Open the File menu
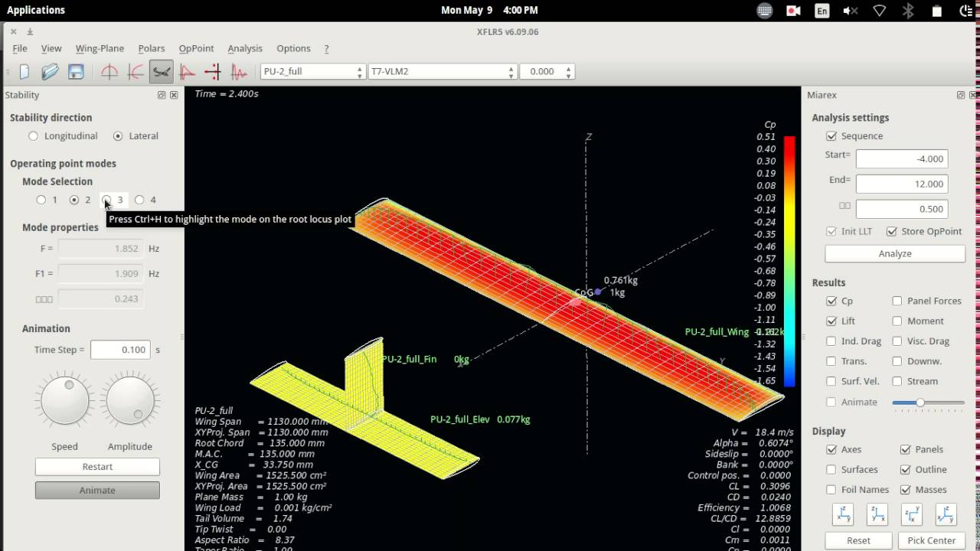 [20, 48]
